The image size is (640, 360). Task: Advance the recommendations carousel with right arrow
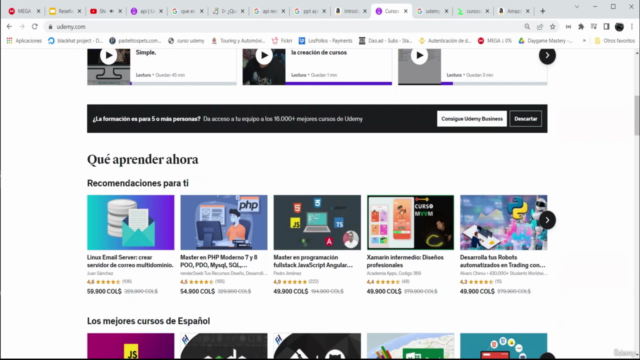pos(547,220)
